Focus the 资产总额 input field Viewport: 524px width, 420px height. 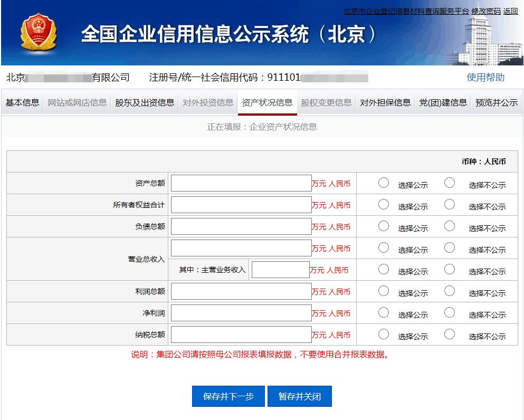241,183
